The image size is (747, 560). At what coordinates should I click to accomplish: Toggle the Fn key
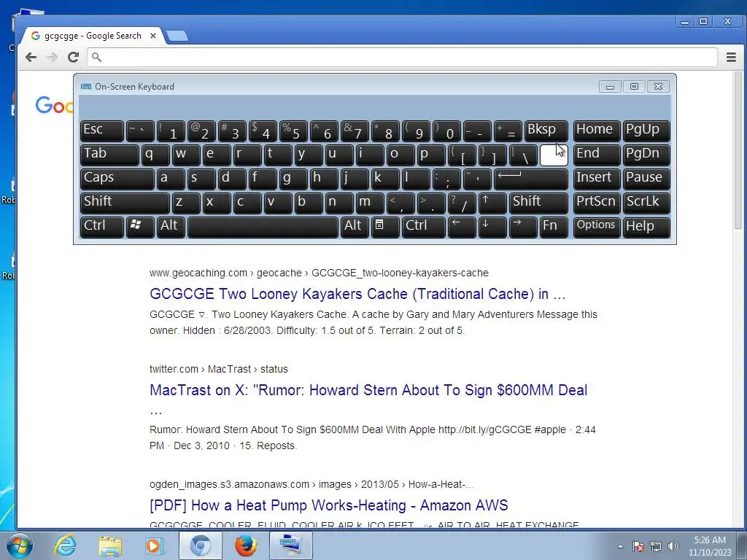pos(554,227)
